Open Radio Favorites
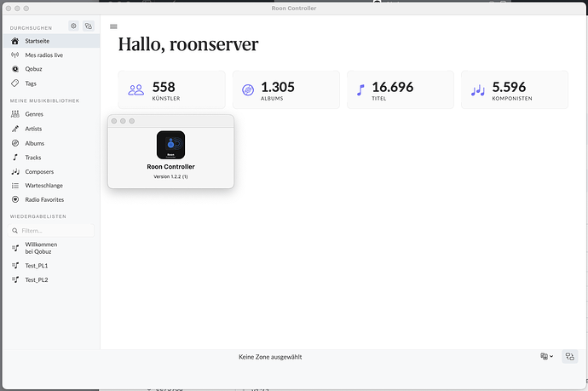 (43, 199)
